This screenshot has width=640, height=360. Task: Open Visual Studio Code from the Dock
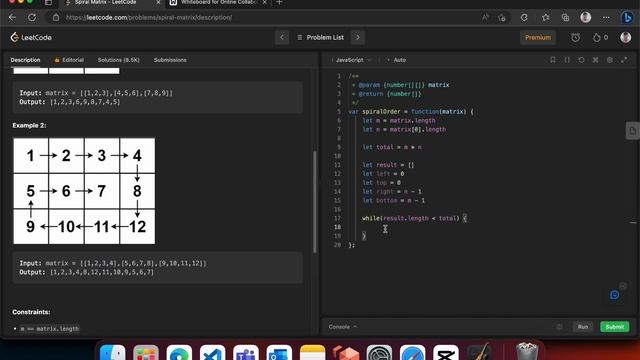[x=212, y=354]
